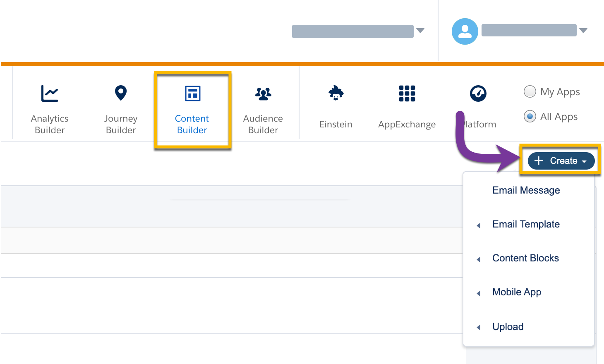Open Journey Builder pin icon
604x364 pixels.
click(x=121, y=93)
